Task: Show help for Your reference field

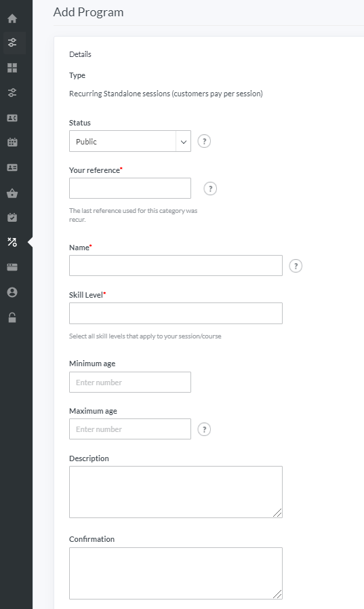Action: pyautogui.click(x=210, y=189)
